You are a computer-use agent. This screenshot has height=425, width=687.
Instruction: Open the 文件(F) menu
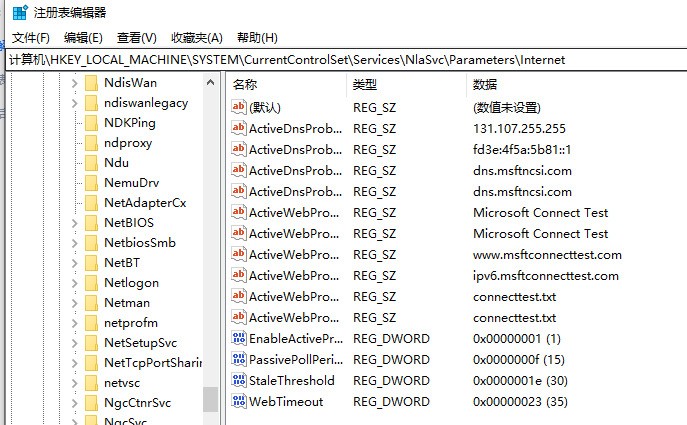pos(31,38)
